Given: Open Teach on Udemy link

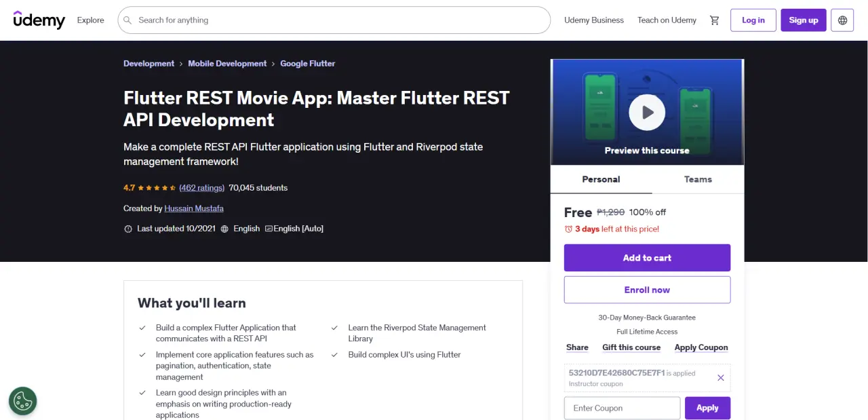Looking at the screenshot, I should (667, 20).
